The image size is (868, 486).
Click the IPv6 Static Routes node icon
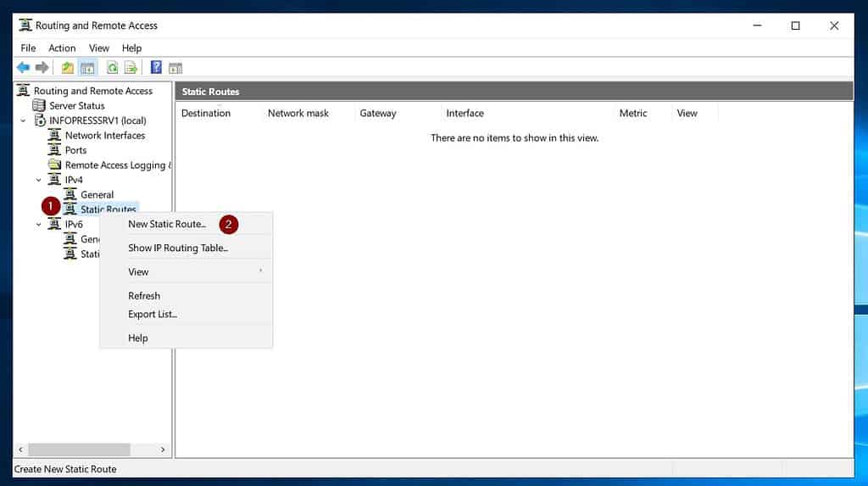click(x=70, y=254)
